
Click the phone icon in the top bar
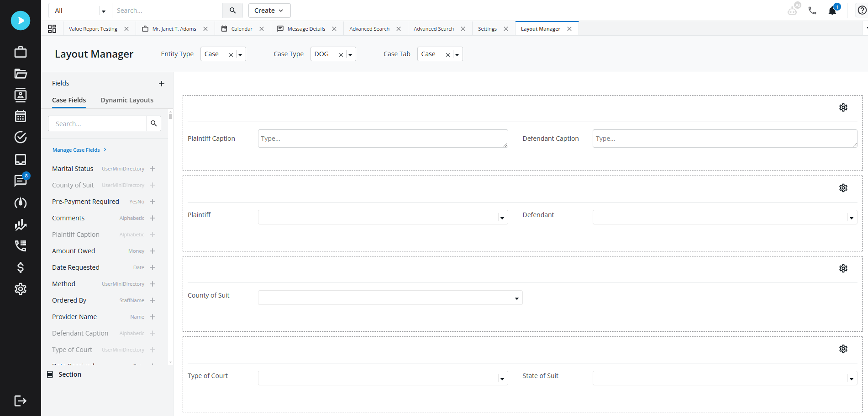pyautogui.click(x=812, y=11)
